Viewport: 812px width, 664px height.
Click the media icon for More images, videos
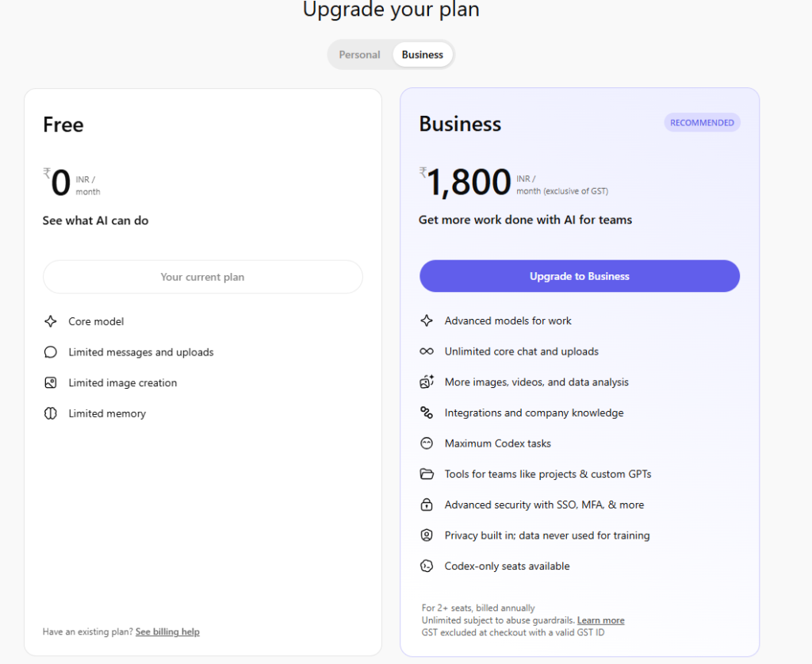[427, 382]
